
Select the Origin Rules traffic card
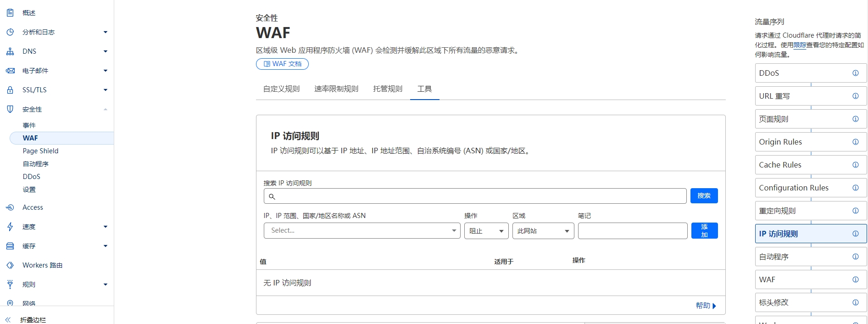click(811, 142)
